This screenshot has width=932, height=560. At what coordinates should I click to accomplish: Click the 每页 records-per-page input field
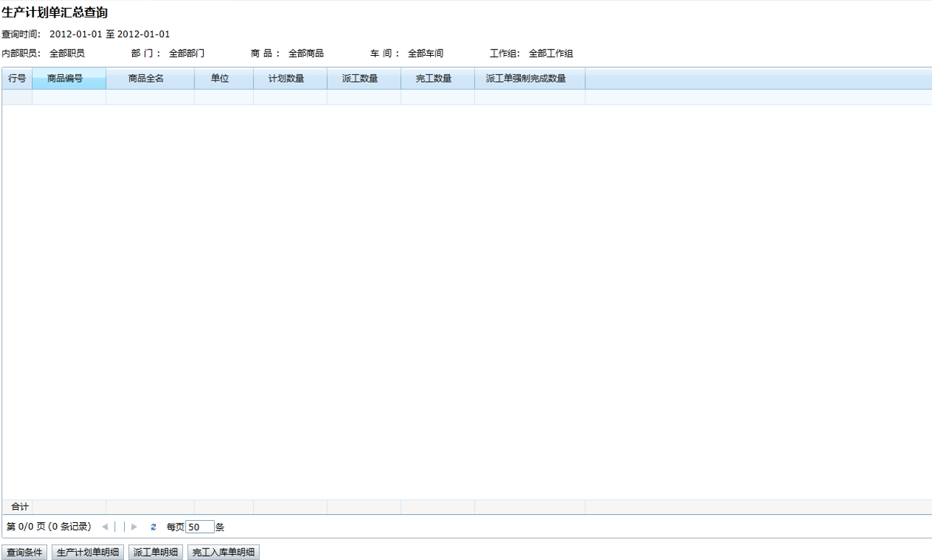pyautogui.click(x=199, y=527)
